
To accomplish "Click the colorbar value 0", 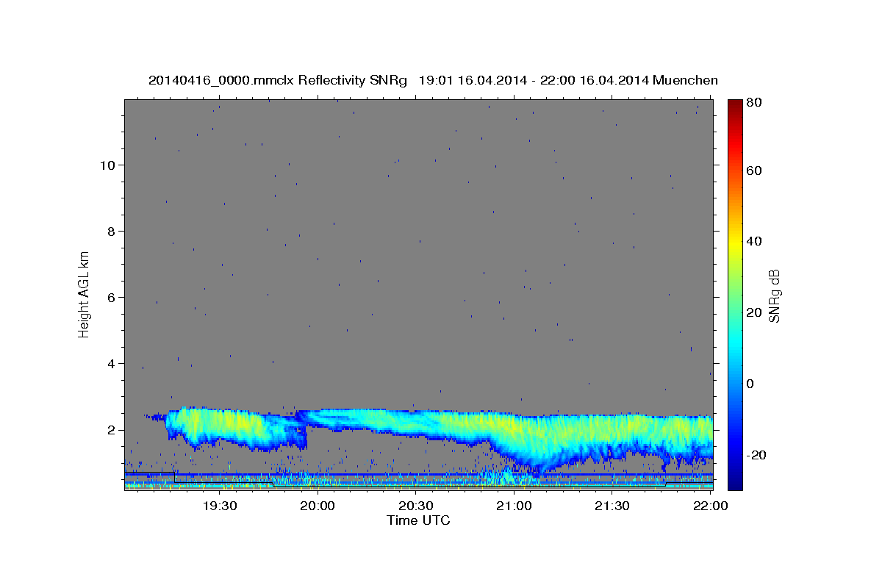I will tap(752, 383).
